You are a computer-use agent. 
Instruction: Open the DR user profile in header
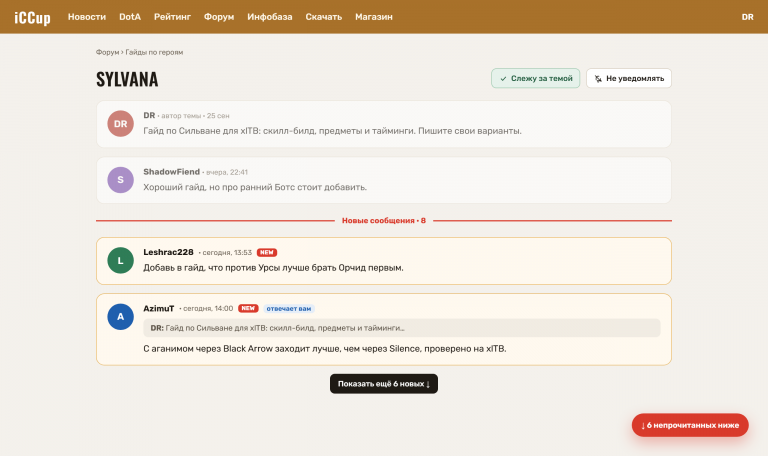coord(747,17)
